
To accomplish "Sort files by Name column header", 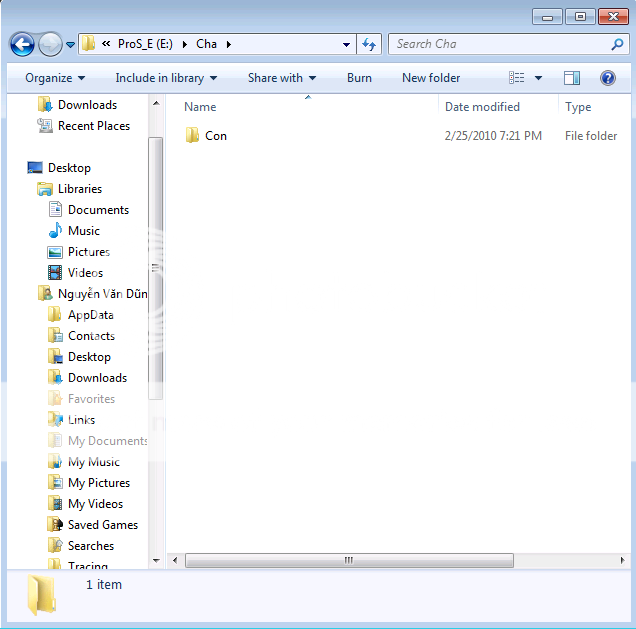I will [x=200, y=107].
